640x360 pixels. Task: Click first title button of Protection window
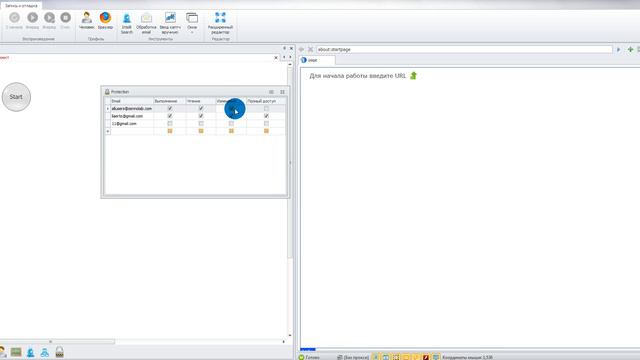click(271, 92)
